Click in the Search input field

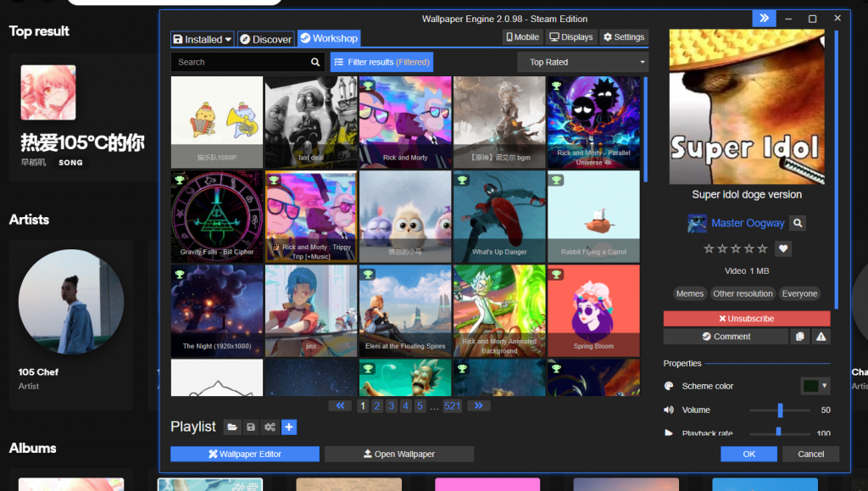click(240, 62)
